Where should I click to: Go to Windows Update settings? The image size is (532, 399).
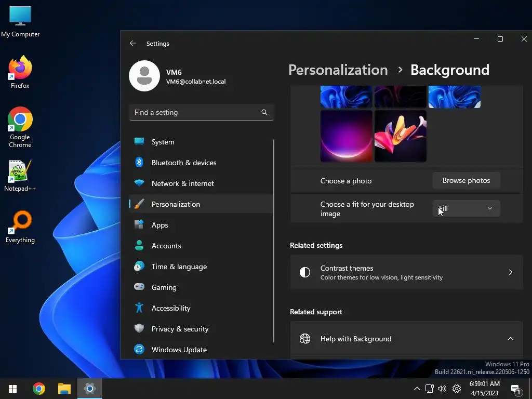click(x=201, y=350)
